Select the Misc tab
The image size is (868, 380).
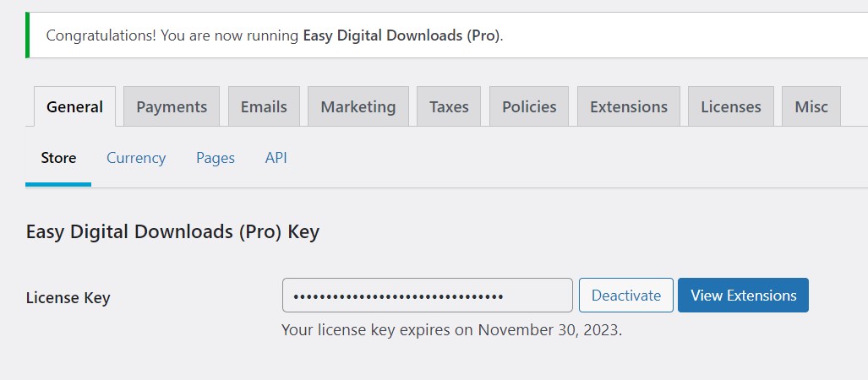pyautogui.click(x=811, y=107)
